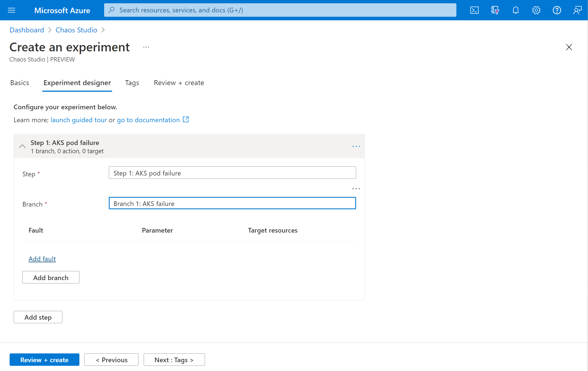The width and height of the screenshot is (588, 371).
Task: Edit the Step name input field
Action: pyautogui.click(x=232, y=173)
